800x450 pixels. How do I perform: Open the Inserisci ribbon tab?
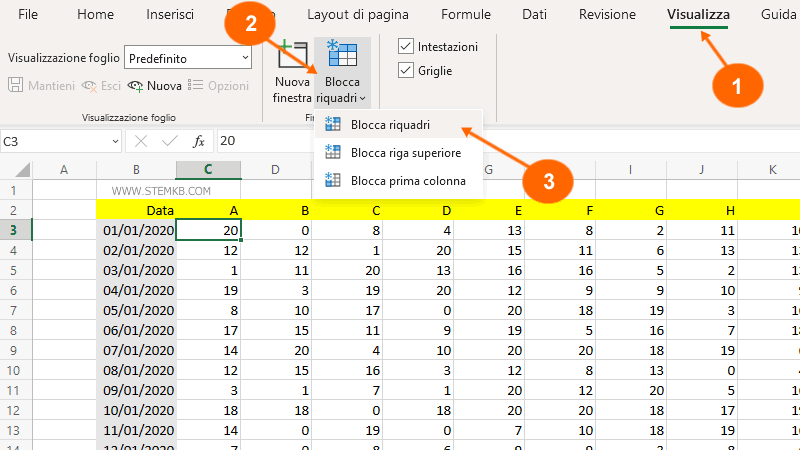[170, 15]
